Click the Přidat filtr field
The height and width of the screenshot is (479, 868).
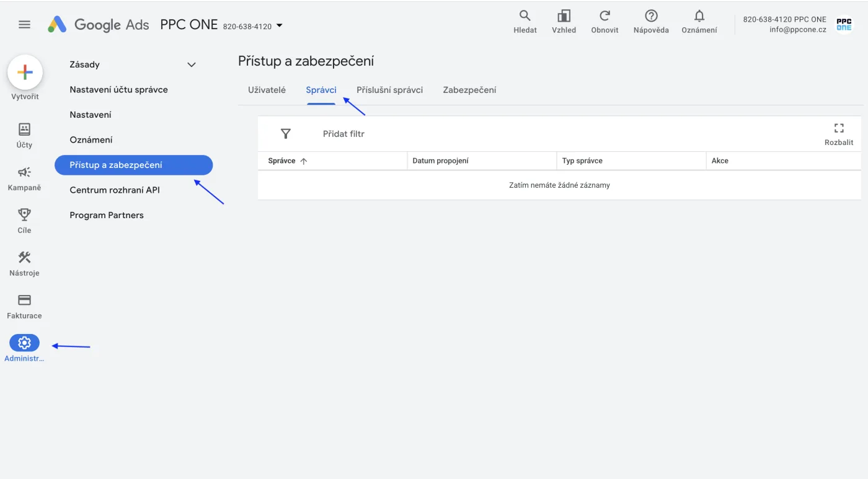click(x=343, y=134)
